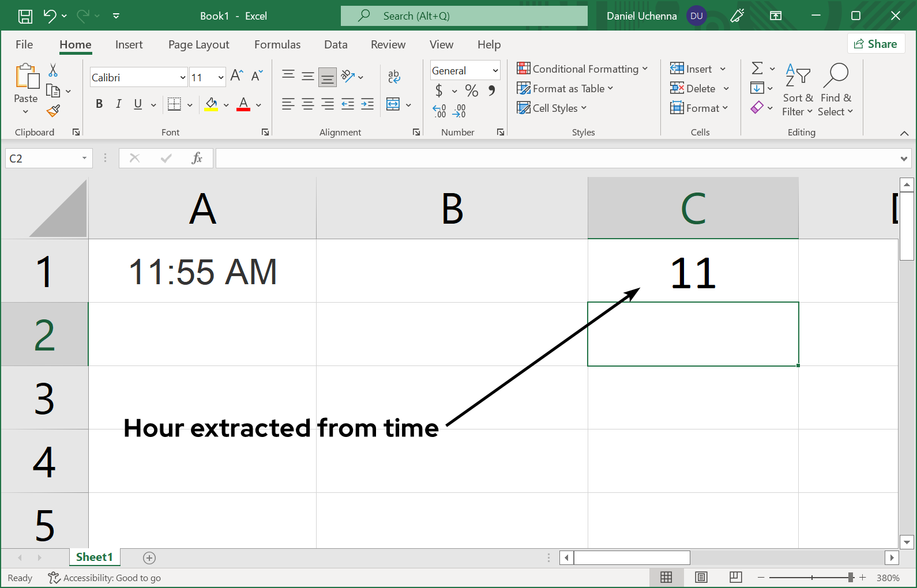Click the Insert Function fx icon

click(197, 158)
